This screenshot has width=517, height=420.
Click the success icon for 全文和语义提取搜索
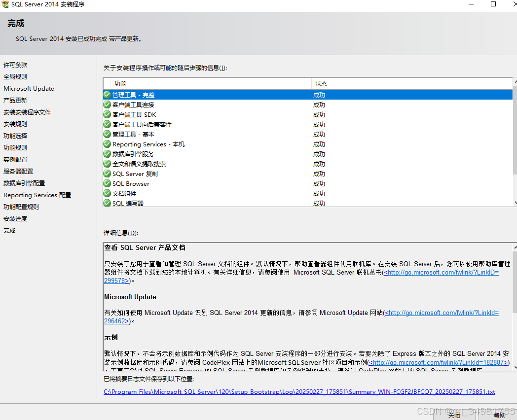(107, 164)
